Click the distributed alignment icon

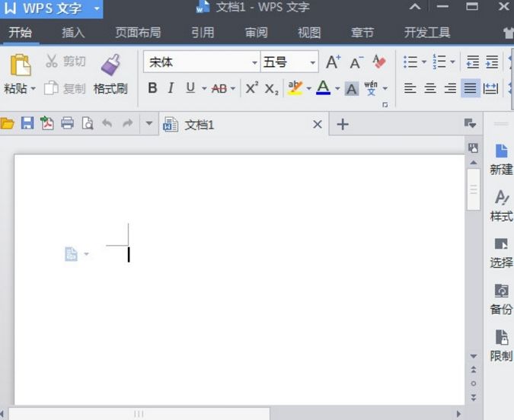pyautogui.click(x=490, y=88)
